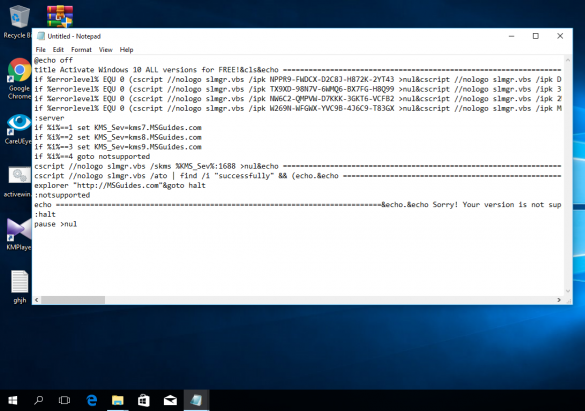Screen dimensions: 585x411
Task: Open Microsoft Edge from the taskbar
Action: point(92,400)
